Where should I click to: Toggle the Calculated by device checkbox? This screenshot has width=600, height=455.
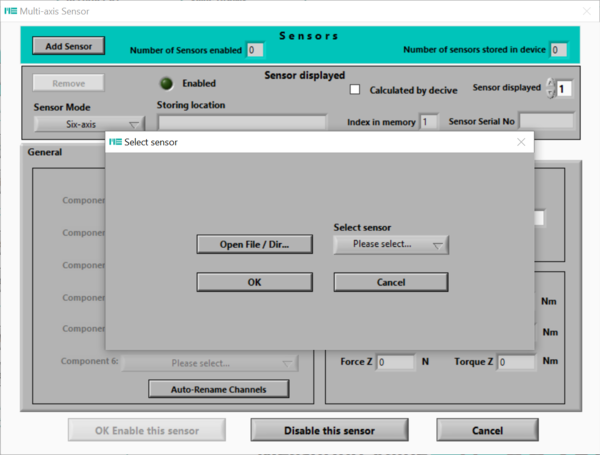355,90
